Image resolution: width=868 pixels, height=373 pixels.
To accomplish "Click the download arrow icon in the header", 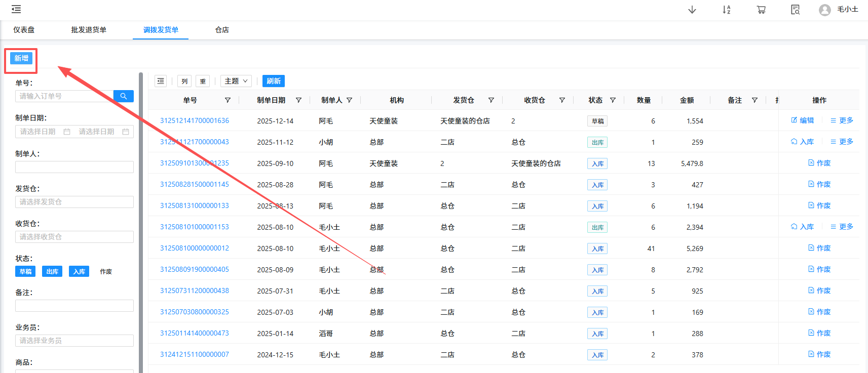I will [x=692, y=10].
